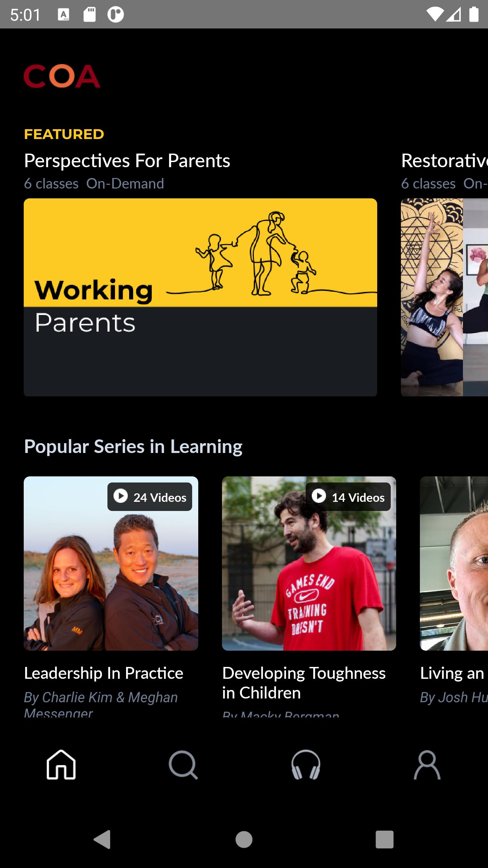Viewport: 488px width, 868px height.
Task: Open the Restorative yoga featured image
Action: [444, 297]
